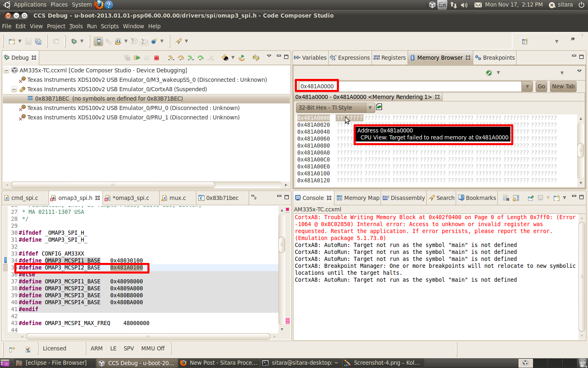Click the New file toolbar icon
588x368 pixels.
click(x=12, y=41)
